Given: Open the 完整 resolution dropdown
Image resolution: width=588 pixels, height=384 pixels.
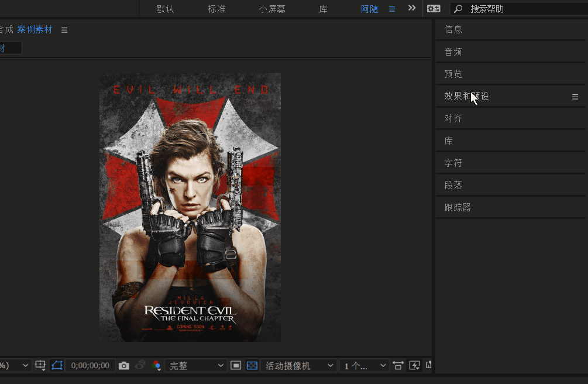Looking at the screenshot, I should coord(196,365).
